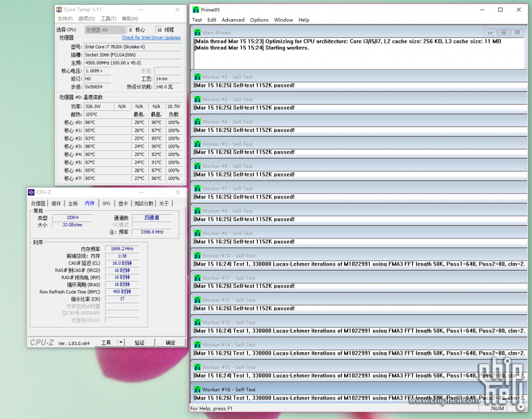This screenshot has width=532, height=419.
Task: Switch to CPU-Z SPD tab
Action: (106, 203)
